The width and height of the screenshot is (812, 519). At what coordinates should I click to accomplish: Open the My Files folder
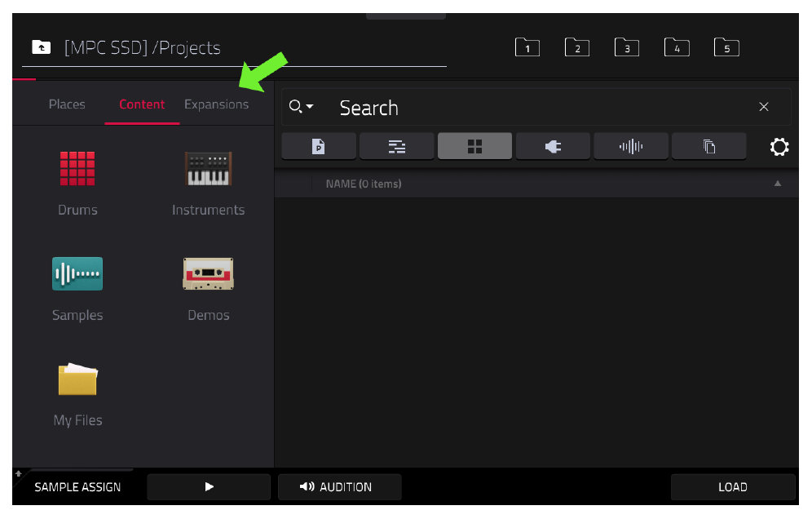pos(77,395)
